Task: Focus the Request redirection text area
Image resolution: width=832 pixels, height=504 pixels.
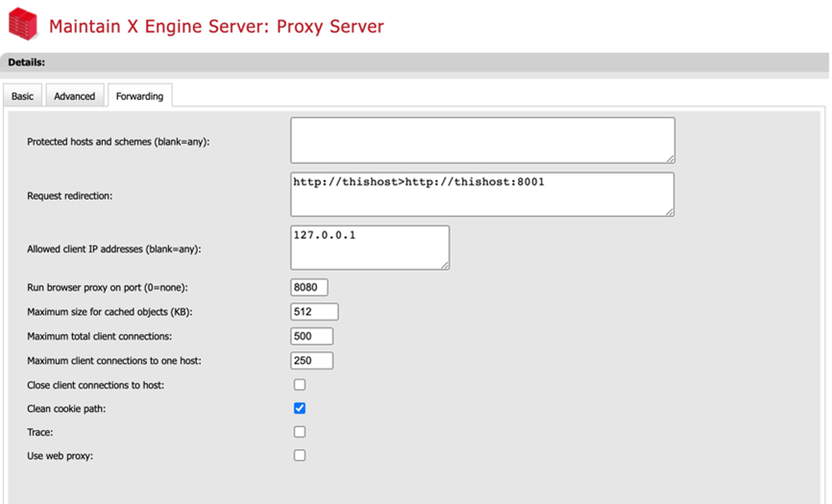Action: click(x=481, y=195)
